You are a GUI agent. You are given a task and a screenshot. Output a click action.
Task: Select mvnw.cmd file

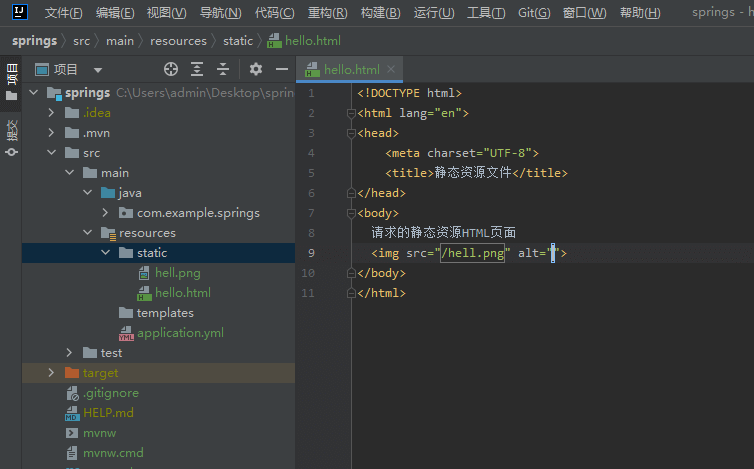point(113,453)
